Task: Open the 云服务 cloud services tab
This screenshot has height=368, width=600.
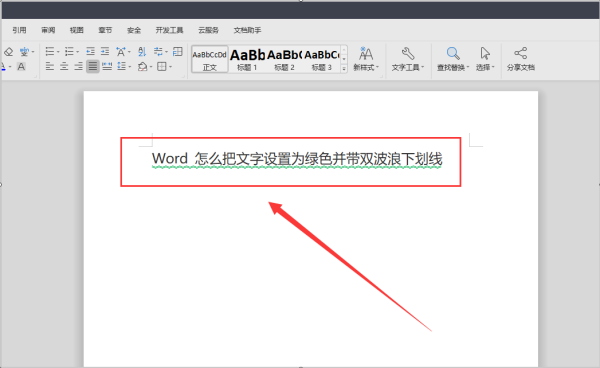Action: [x=209, y=30]
